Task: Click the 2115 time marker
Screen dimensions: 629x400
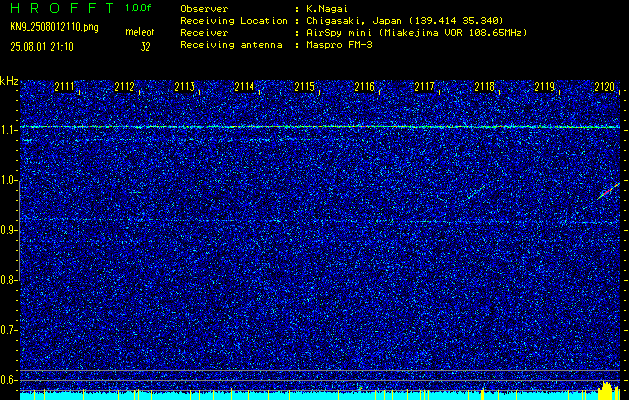Action: coord(304,87)
